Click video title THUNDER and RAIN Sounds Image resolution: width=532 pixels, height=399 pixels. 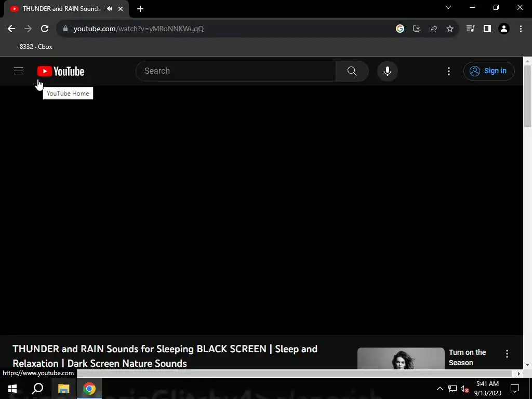click(x=165, y=356)
